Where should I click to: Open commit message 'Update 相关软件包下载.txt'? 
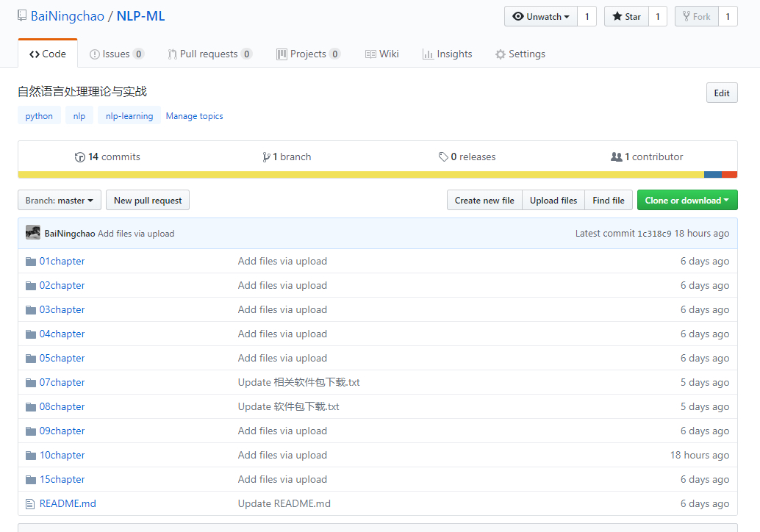coord(298,382)
